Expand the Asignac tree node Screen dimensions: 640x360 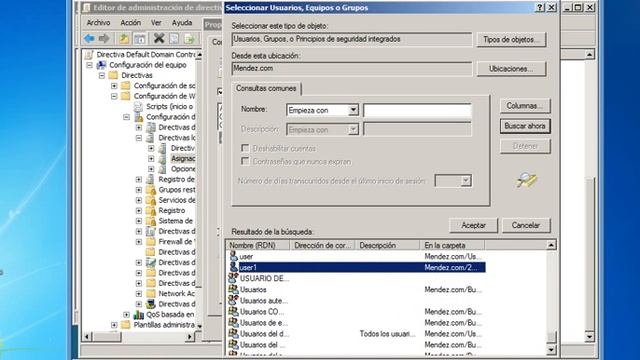151,158
